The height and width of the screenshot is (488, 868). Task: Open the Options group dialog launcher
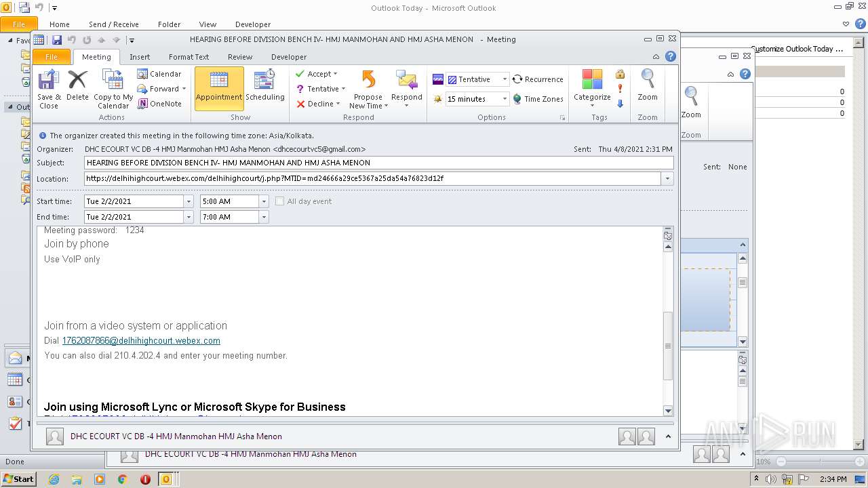(x=562, y=118)
